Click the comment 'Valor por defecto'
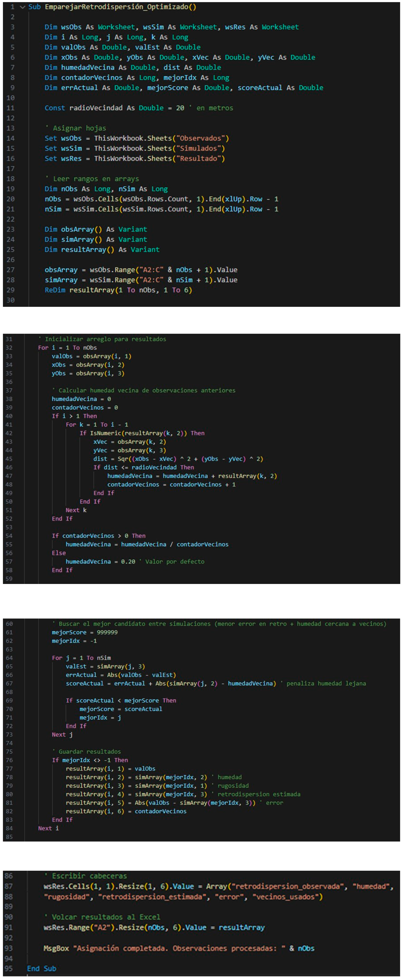The image size is (403, 980). click(172, 562)
